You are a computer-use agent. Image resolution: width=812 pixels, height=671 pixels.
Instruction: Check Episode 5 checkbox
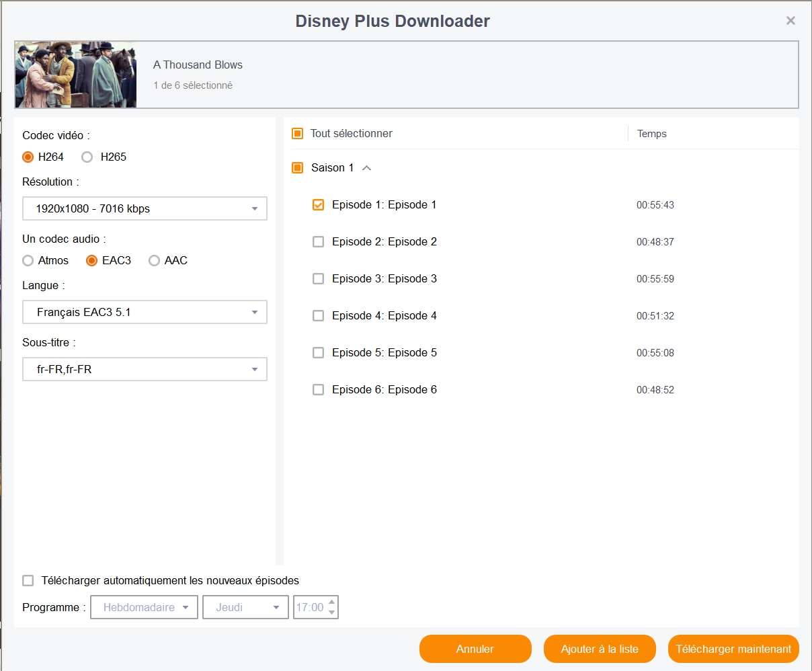(x=319, y=352)
